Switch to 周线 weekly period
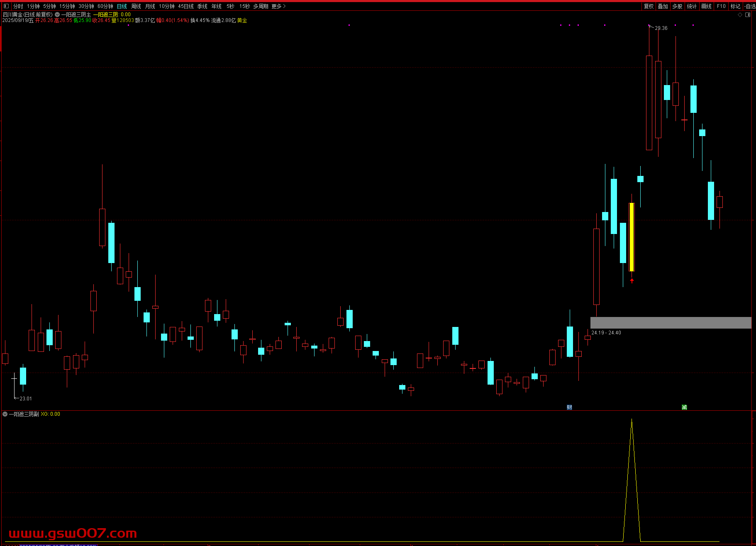 [x=136, y=6]
